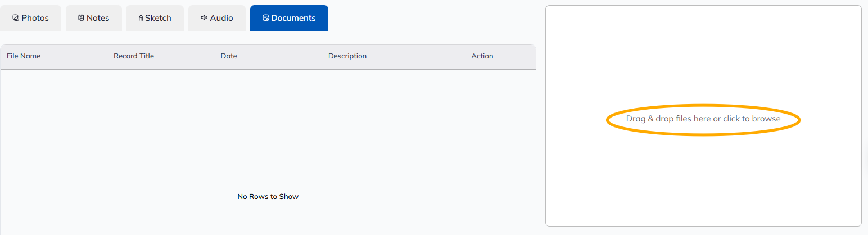Go to the Sketch tab
Screen dimensions: 868x235
(x=155, y=18)
